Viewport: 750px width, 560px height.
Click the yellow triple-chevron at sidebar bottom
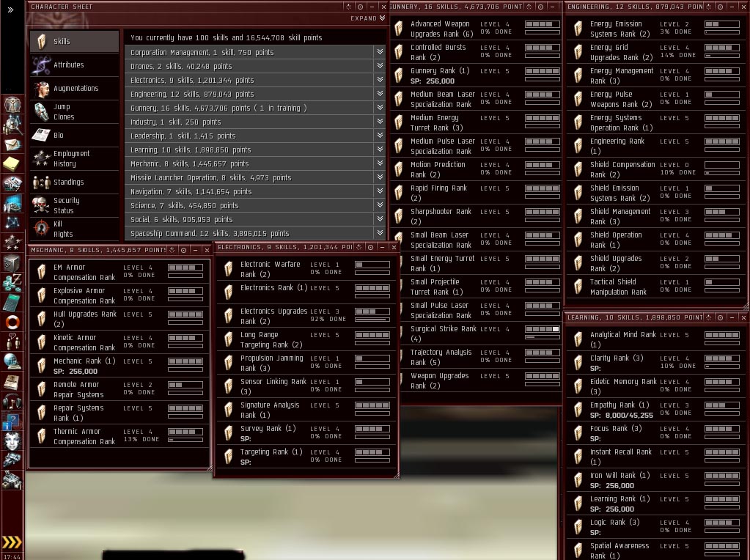[x=12, y=542]
